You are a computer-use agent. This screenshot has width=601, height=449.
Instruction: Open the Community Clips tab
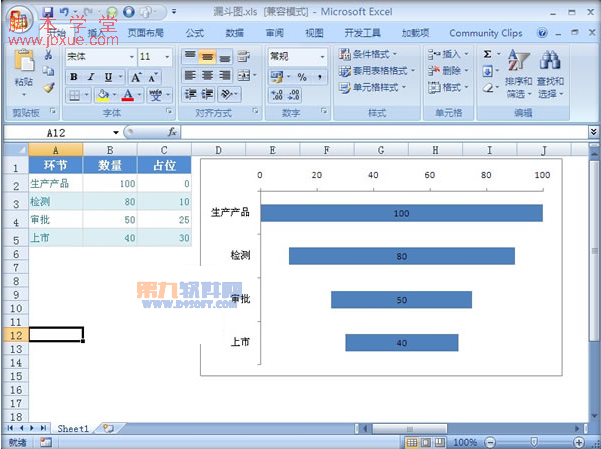pyautogui.click(x=486, y=33)
